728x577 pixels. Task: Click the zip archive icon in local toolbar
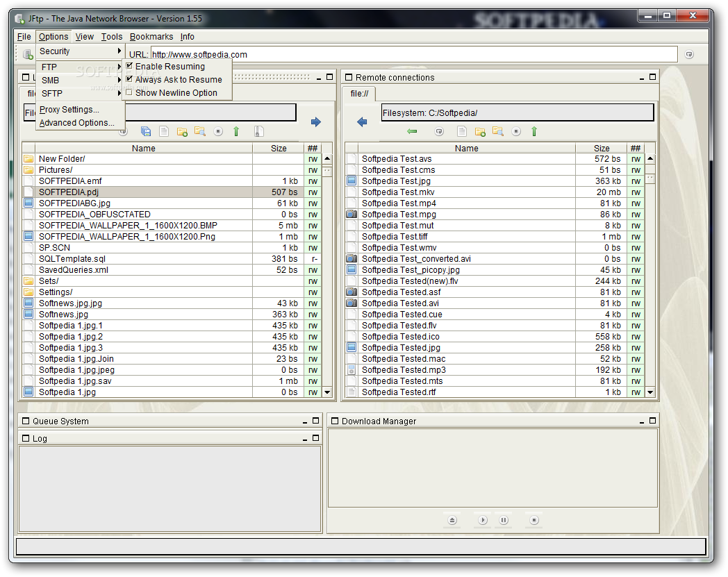[259, 131]
